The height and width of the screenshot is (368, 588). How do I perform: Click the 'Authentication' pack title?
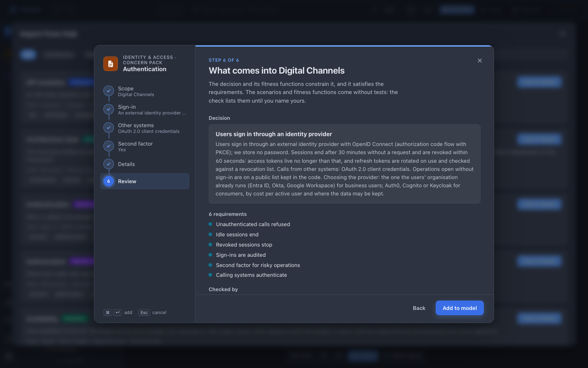coord(145,69)
